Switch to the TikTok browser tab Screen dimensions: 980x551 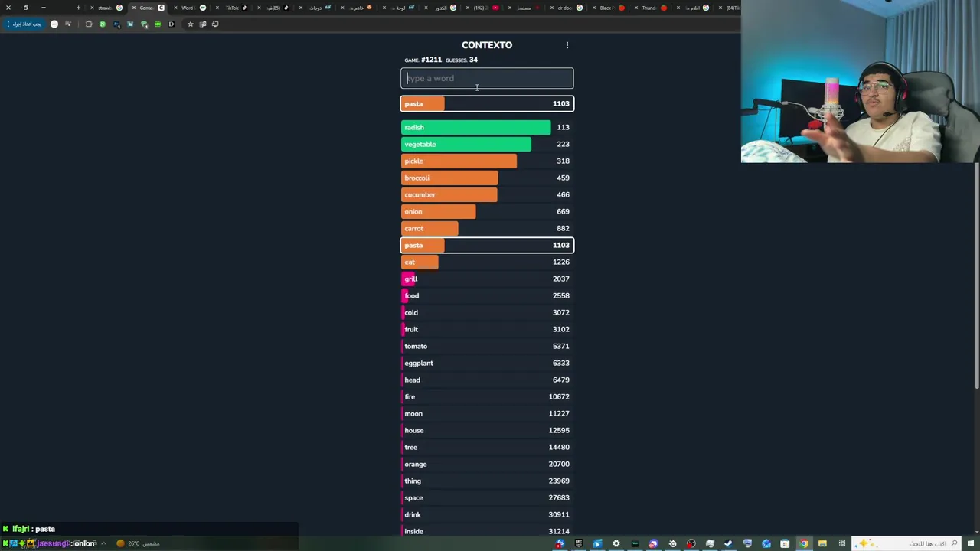tap(231, 8)
